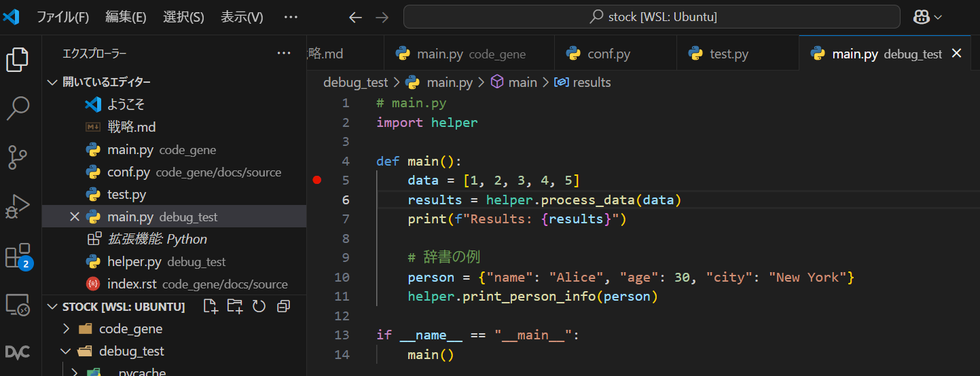Switch to the test.py tab
This screenshot has width=980, height=376.
(738, 54)
